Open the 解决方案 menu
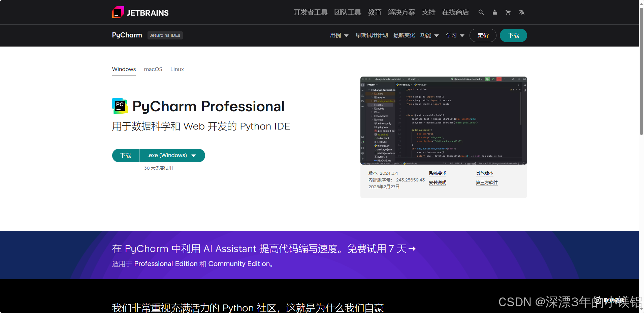The height and width of the screenshot is (313, 644). coord(401,12)
